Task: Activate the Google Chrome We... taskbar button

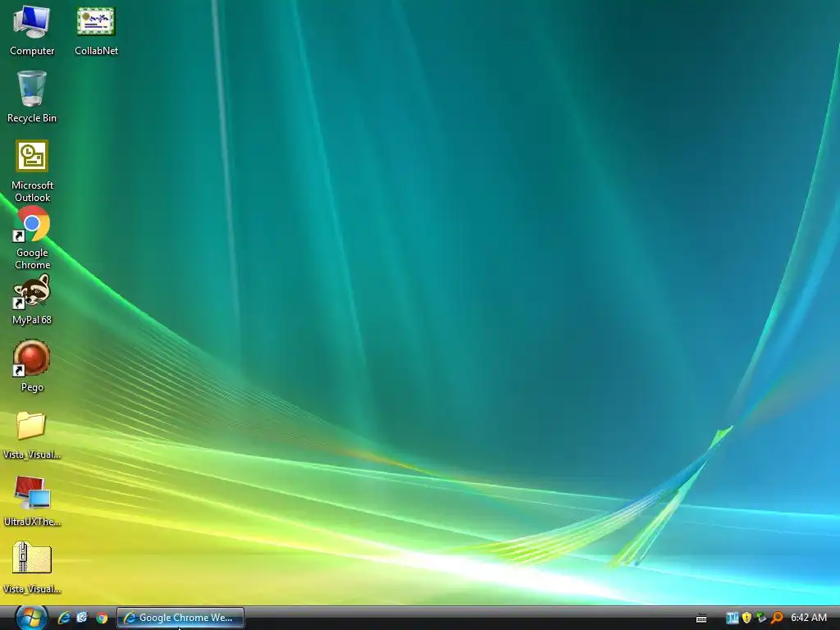Action: [180, 618]
